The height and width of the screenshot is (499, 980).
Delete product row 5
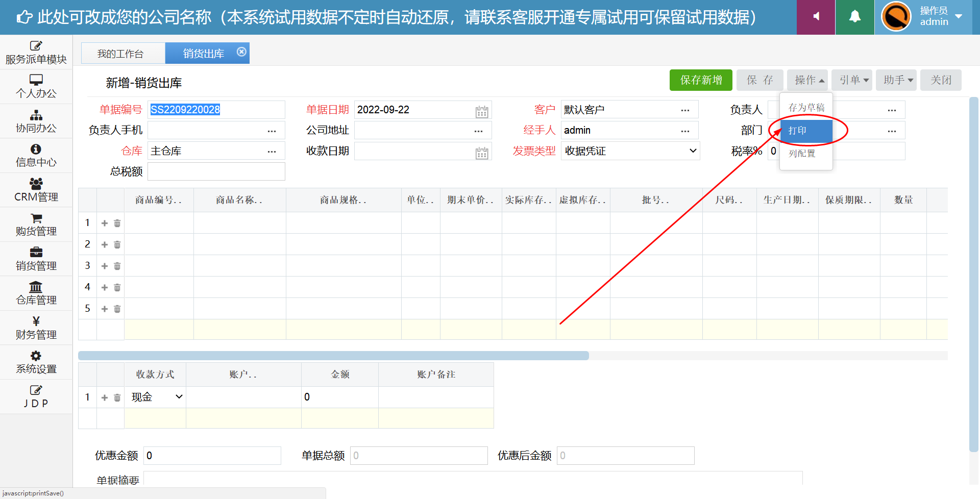click(117, 309)
